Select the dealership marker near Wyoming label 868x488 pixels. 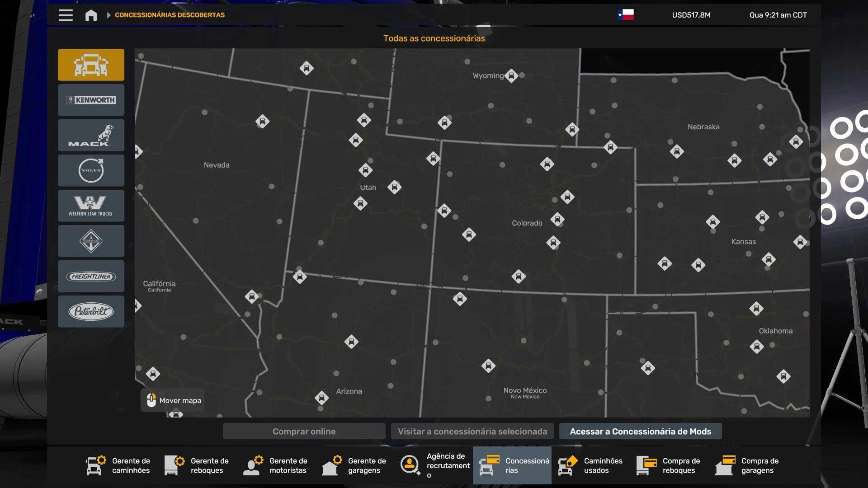point(511,75)
